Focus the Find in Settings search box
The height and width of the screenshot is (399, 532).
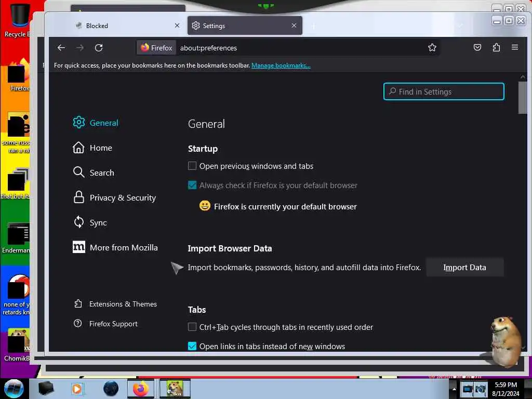[x=444, y=91]
